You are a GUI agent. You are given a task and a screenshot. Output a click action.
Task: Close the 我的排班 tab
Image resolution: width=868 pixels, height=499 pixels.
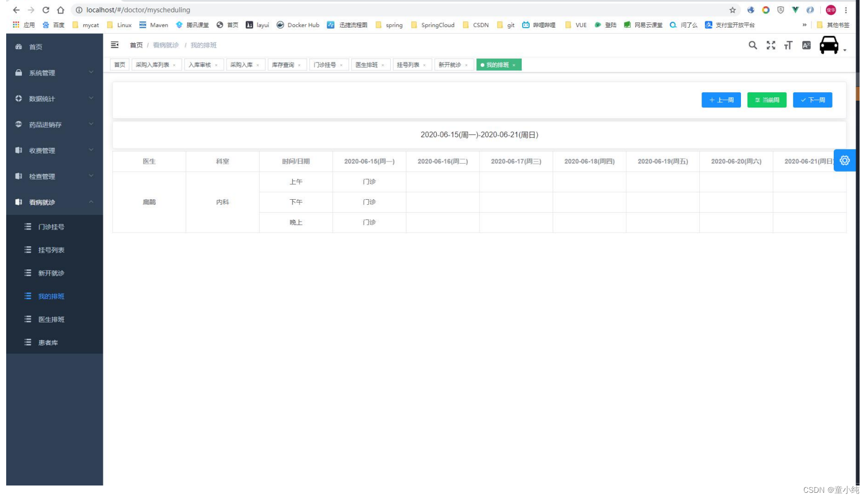click(514, 65)
